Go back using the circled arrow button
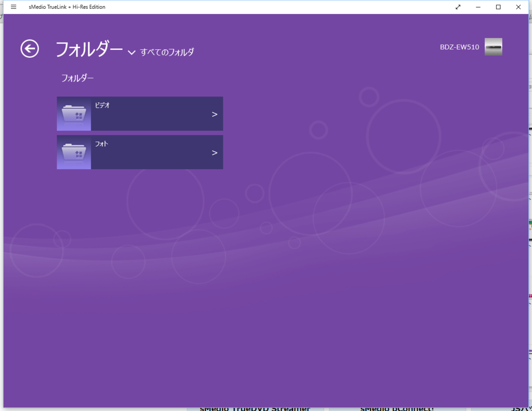The image size is (532, 411). coord(30,49)
